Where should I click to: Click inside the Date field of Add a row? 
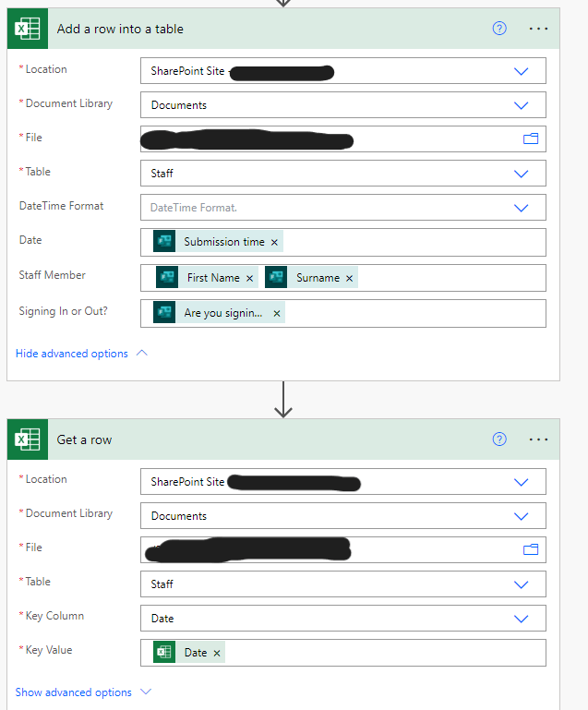343,242
